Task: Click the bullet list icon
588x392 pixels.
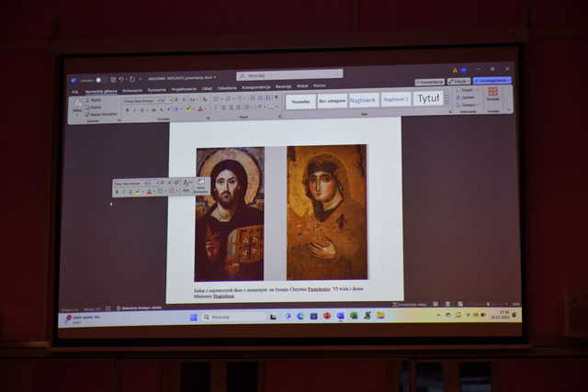Action: [x=216, y=99]
